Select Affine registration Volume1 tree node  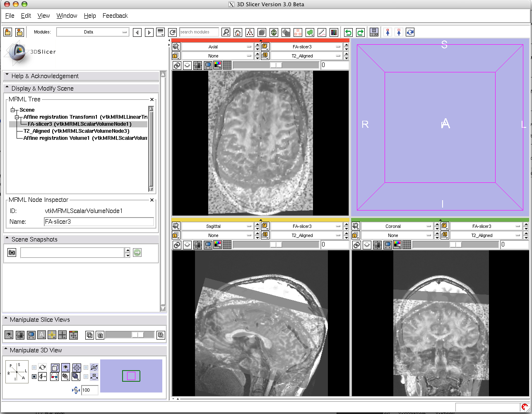click(x=85, y=138)
